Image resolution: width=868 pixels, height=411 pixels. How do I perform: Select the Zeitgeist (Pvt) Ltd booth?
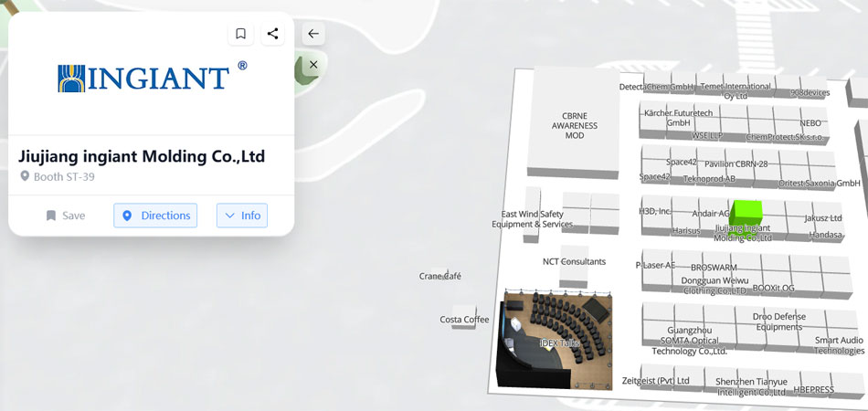point(655,381)
